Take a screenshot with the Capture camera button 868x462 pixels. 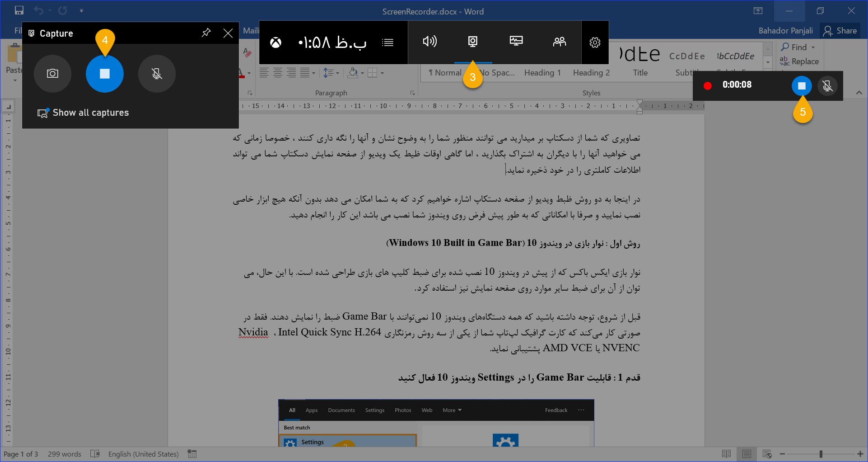52,74
